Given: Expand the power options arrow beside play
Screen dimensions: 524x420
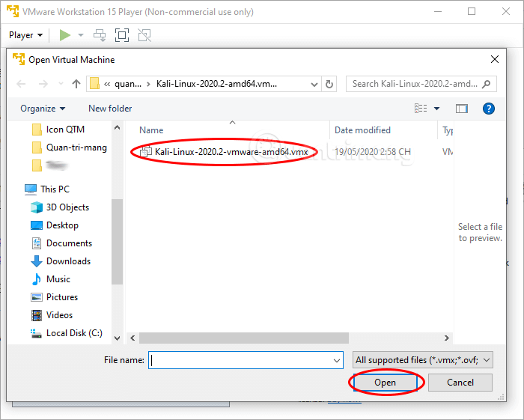Looking at the screenshot, I should (x=81, y=34).
